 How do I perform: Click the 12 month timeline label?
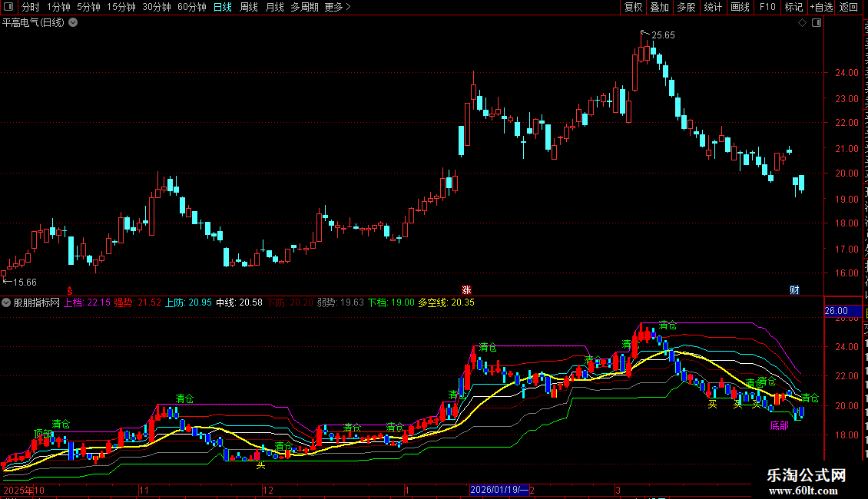point(268,490)
